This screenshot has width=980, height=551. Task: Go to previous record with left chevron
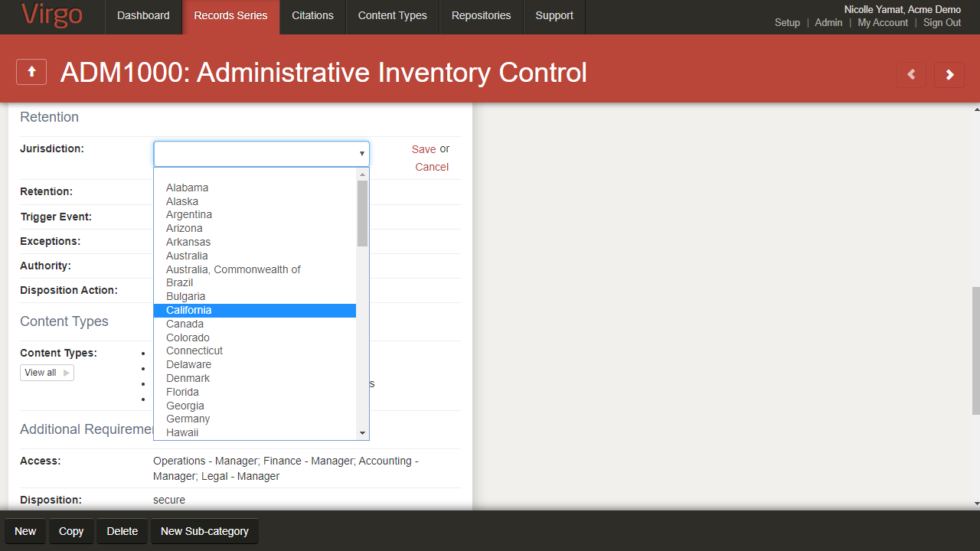point(911,74)
